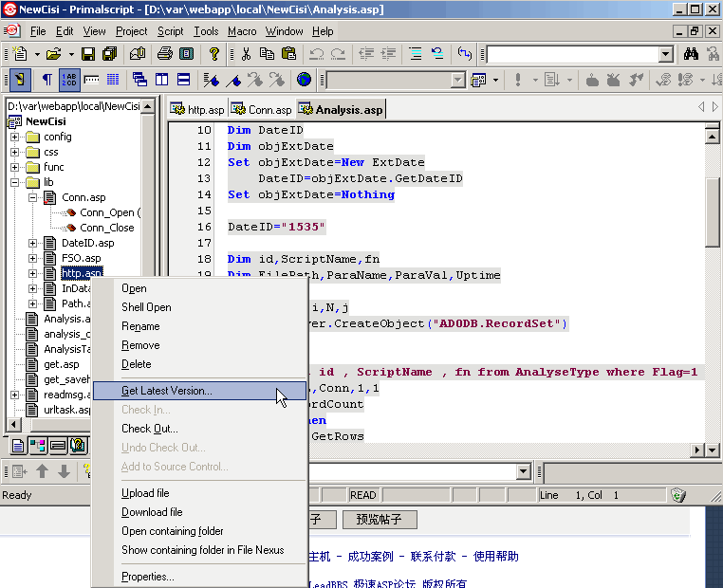The height and width of the screenshot is (588, 723).
Task: Click the tile horizontally icon
Action: pos(183,80)
